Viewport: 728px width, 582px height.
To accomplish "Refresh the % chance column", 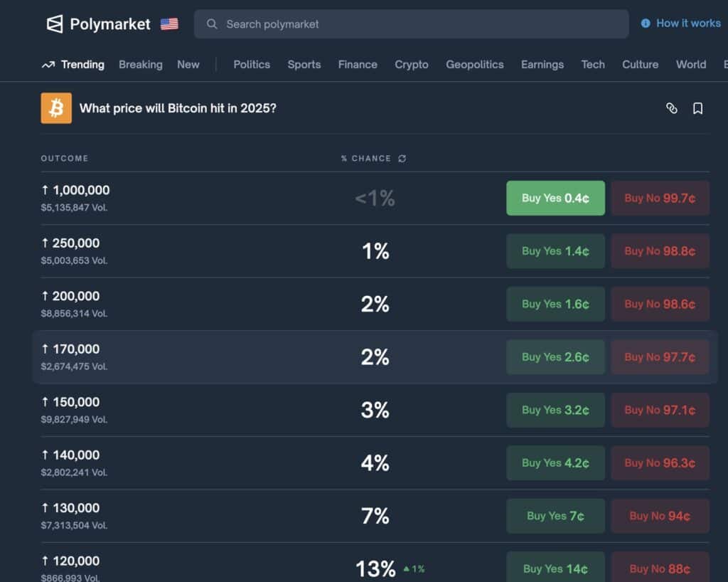I will pos(402,159).
